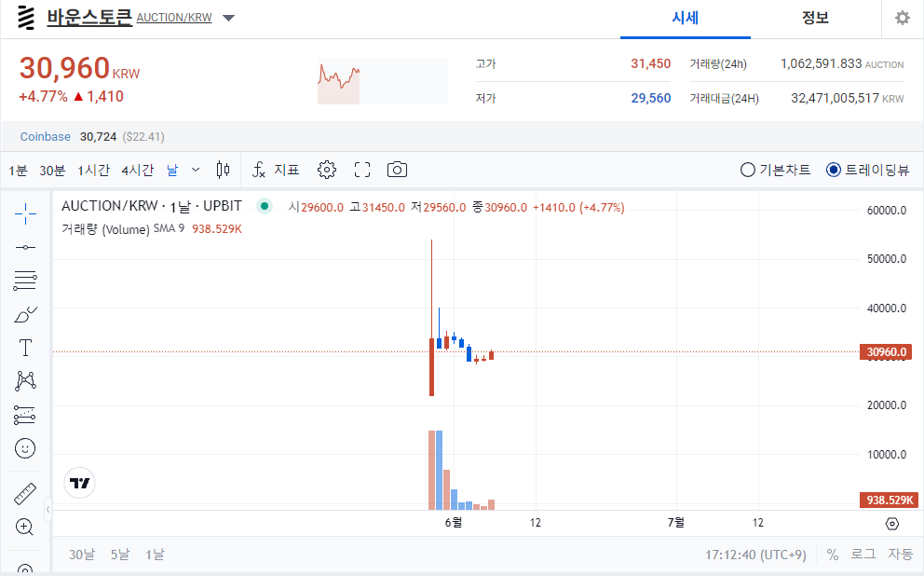Open chart settings gear in toolbar
924x576 pixels.
pos(326,170)
